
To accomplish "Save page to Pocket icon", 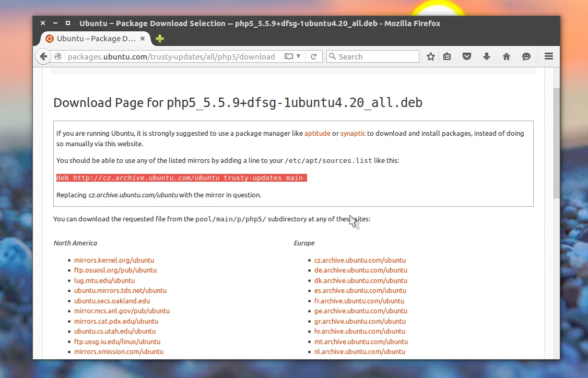I will (x=466, y=56).
